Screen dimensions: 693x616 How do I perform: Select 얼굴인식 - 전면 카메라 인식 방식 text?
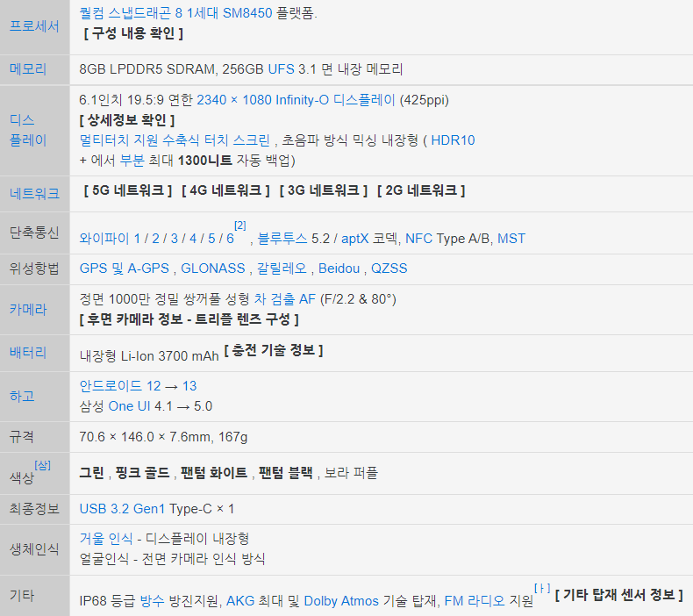[172, 559]
